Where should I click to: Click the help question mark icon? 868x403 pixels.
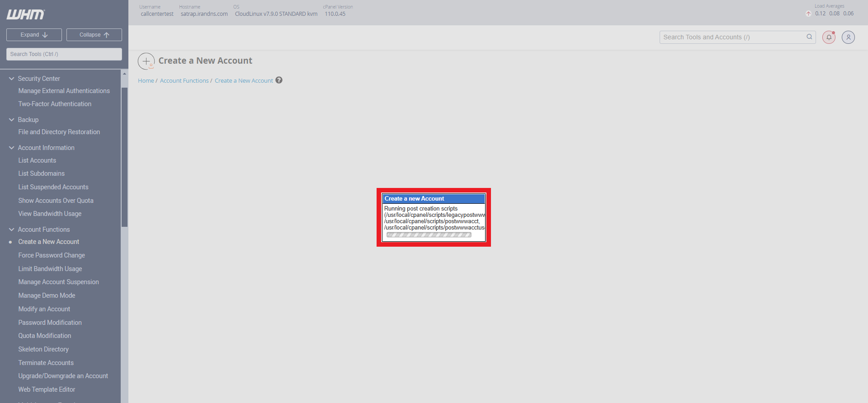[279, 80]
